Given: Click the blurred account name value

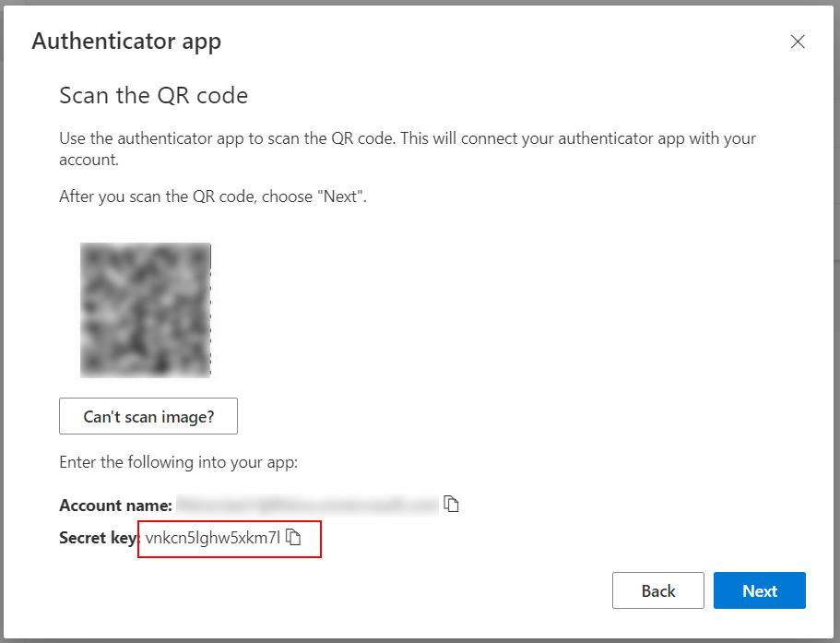Looking at the screenshot, I should (307, 505).
